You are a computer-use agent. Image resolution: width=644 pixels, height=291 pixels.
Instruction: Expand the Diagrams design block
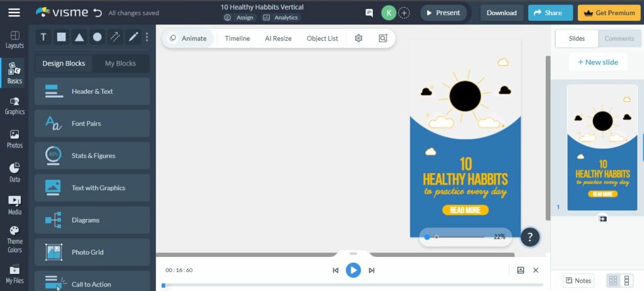(x=92, y=220)
